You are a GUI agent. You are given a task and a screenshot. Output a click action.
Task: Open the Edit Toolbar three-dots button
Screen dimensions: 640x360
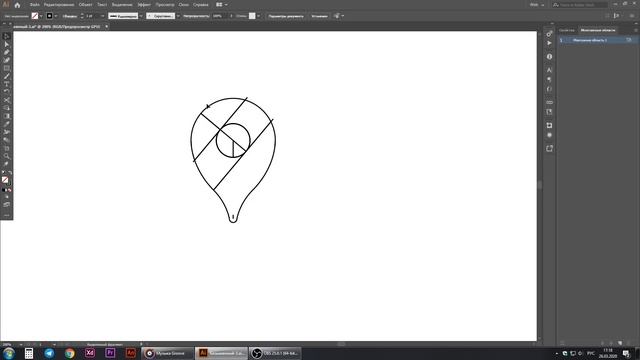click(x=7, y=215)
